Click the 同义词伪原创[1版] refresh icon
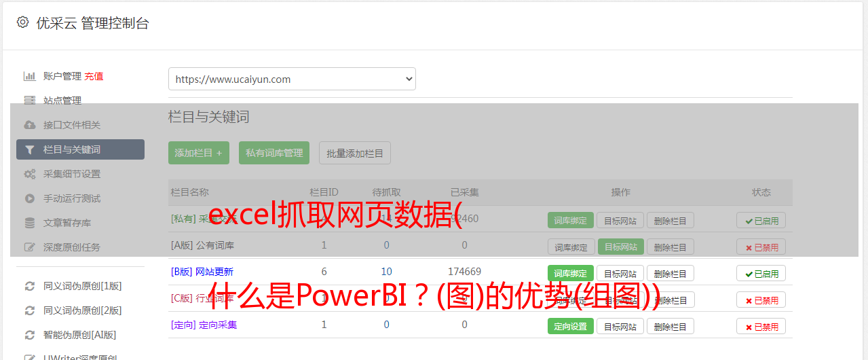This screenshot has width=868, height=360. [30, 286]
